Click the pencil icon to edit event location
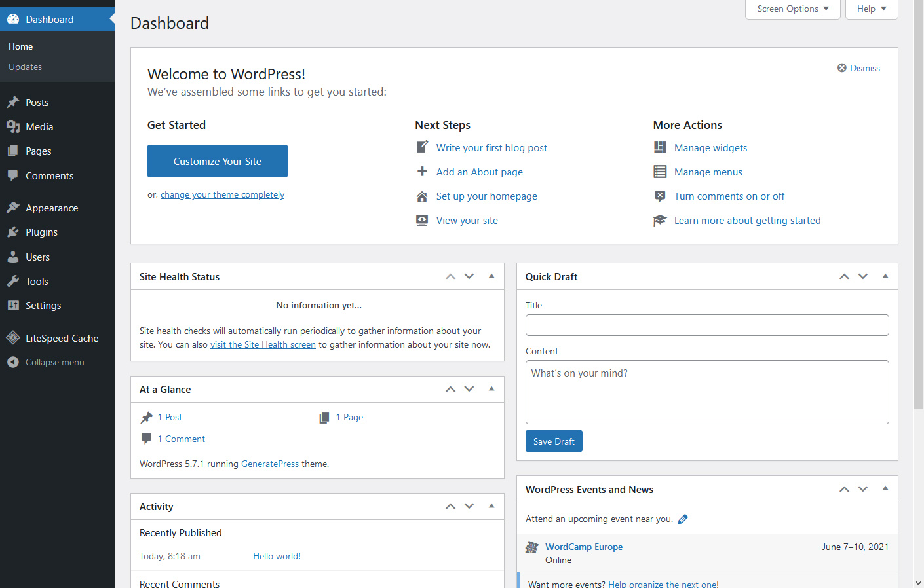The height and width of the screenshot is (588, 924). coord(683,519)
